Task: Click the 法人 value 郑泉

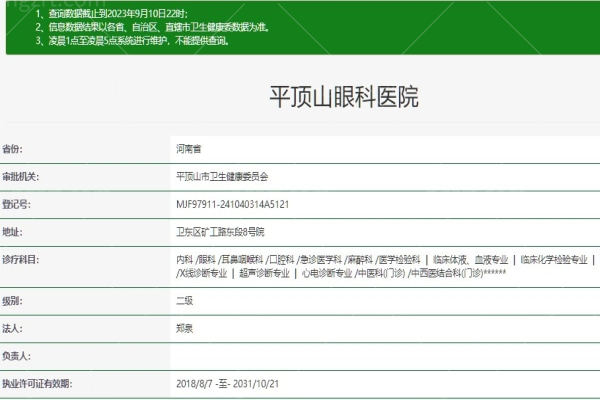Action: (x=184, y=328)
